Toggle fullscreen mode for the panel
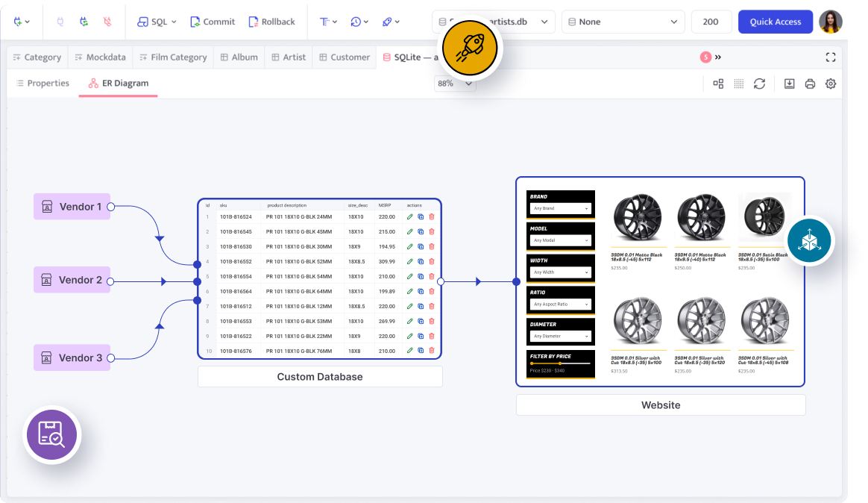This screenshot has width=868, height=503. point(831,57)
